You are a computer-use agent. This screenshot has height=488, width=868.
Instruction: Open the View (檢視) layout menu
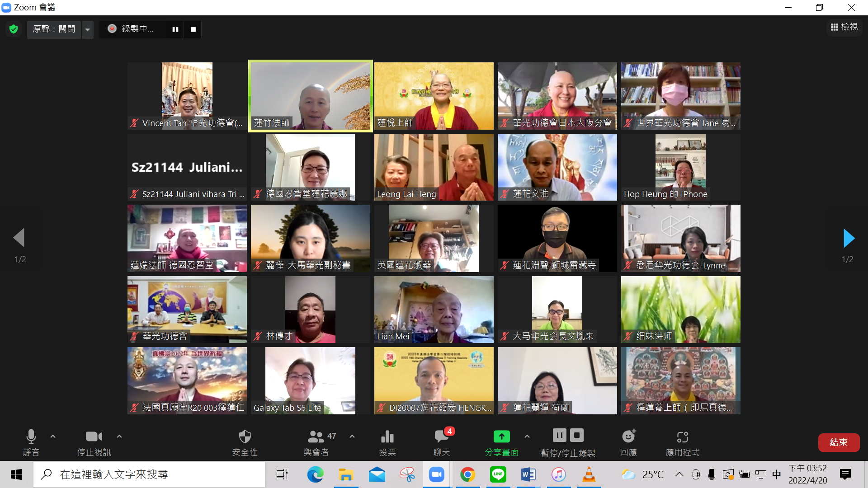(x=844, y=27)
